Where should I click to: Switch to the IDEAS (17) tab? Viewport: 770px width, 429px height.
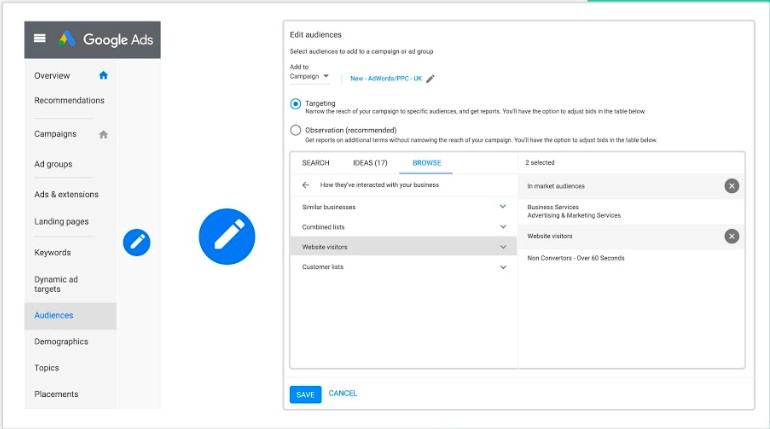tap(370, 162)
